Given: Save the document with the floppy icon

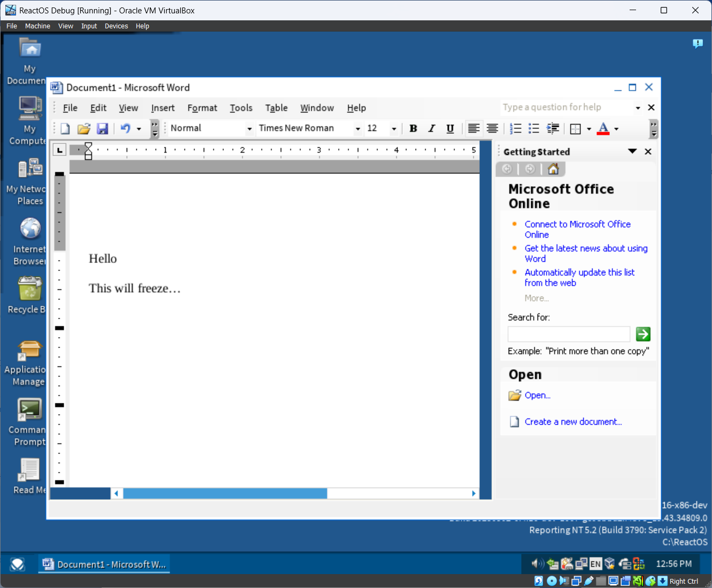Looking at the screenshot, I should 102,128.
